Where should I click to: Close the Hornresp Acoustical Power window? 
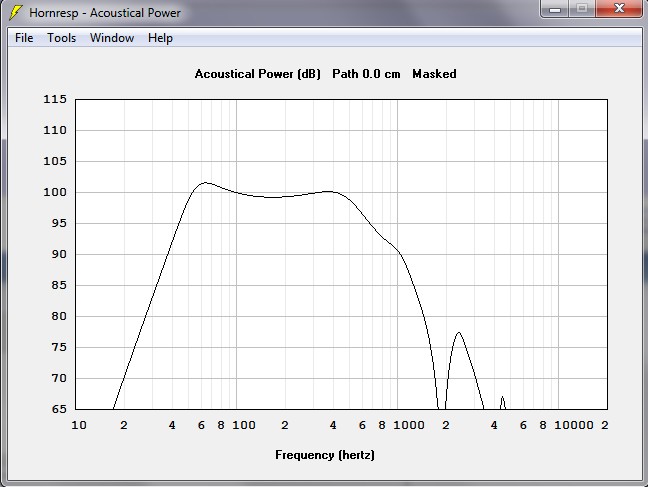click(619, 8)
